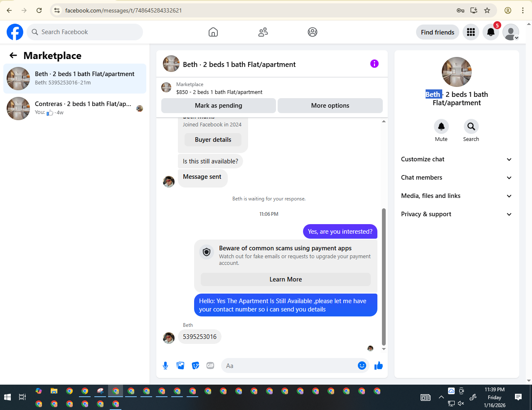Open the account profile avatar menu
The image size is (532, 410).
coord(511,32)
